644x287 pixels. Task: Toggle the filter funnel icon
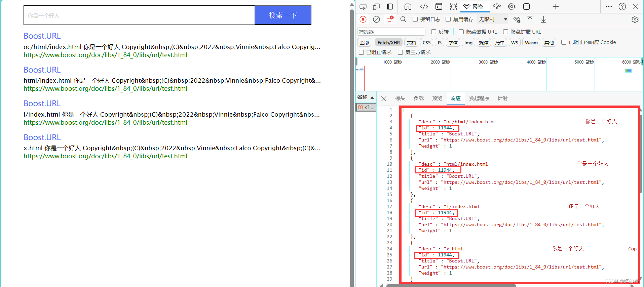coord(390,19)
